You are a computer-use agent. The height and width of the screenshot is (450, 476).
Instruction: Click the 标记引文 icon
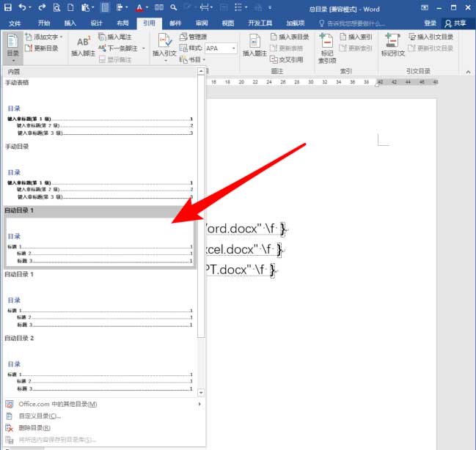point(392,44)
